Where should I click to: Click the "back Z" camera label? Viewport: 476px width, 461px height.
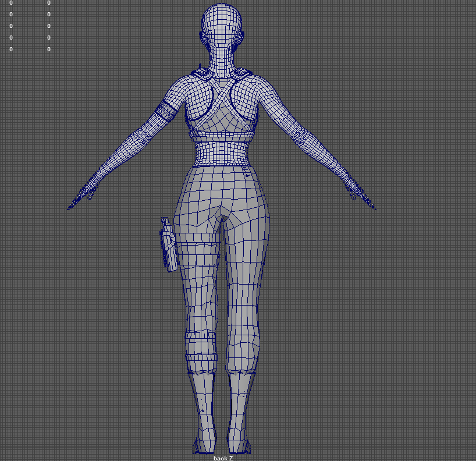pos(223,458)
